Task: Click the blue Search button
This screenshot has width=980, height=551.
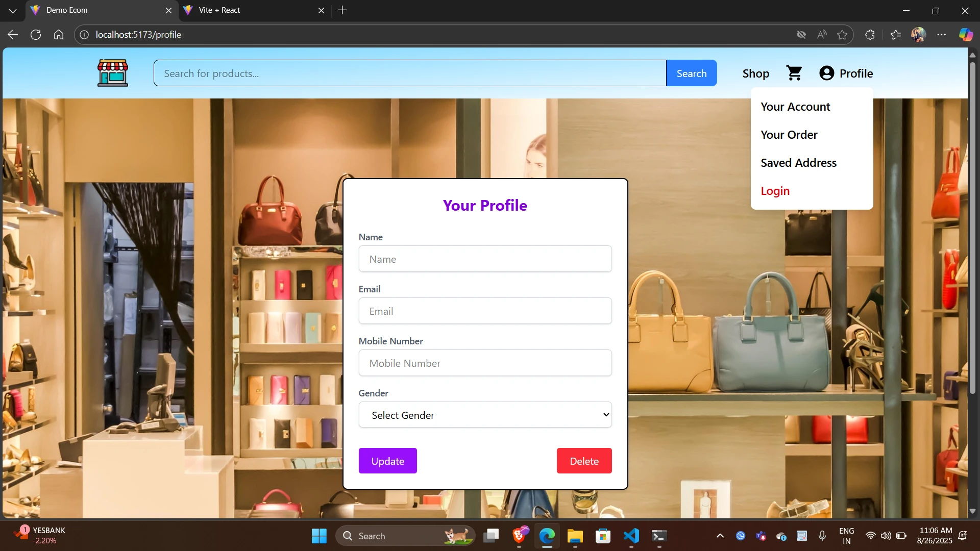Action: point(692,73)
